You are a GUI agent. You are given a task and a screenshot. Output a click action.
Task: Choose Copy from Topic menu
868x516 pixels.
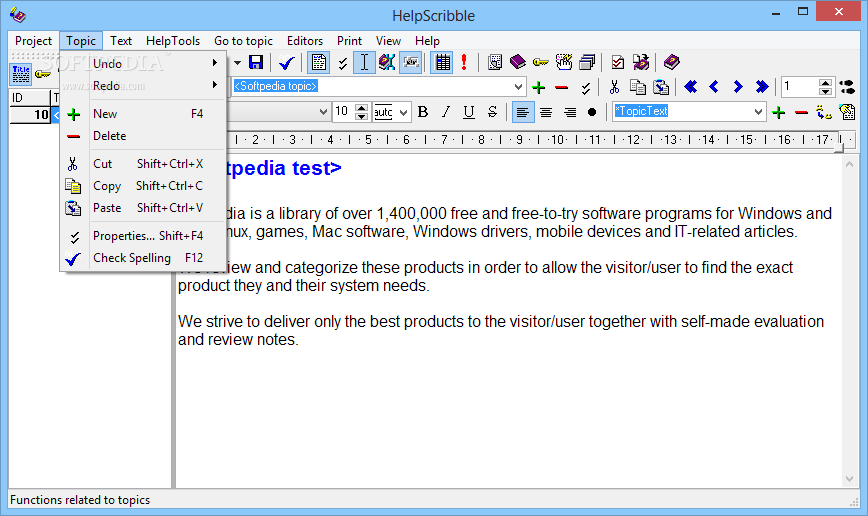[x=143, y=186]
